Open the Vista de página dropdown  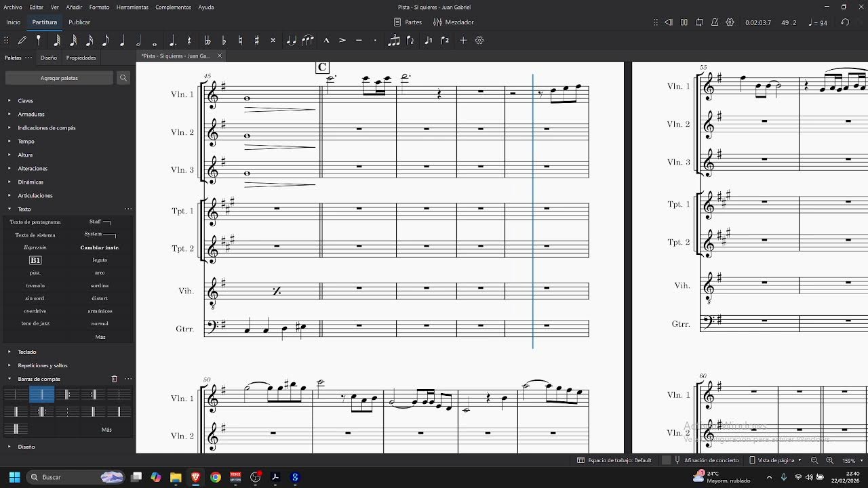776,460
